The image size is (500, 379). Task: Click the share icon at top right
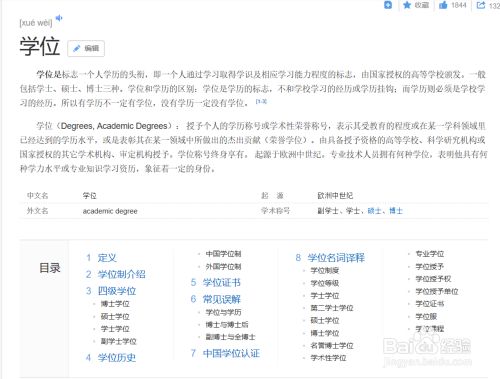(x=481, y=5)
